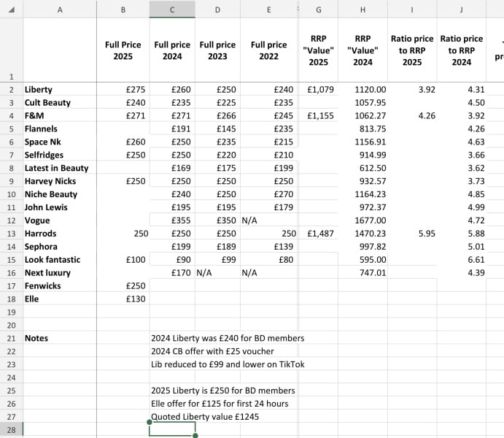Select column D header
The width and height of the screenshot is (504, 438).
217,9
